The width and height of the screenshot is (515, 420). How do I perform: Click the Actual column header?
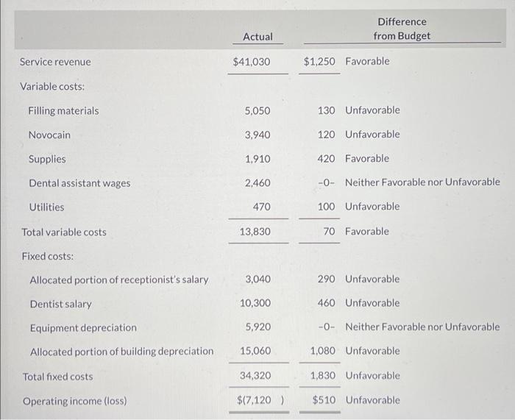(x=257, y=37)
